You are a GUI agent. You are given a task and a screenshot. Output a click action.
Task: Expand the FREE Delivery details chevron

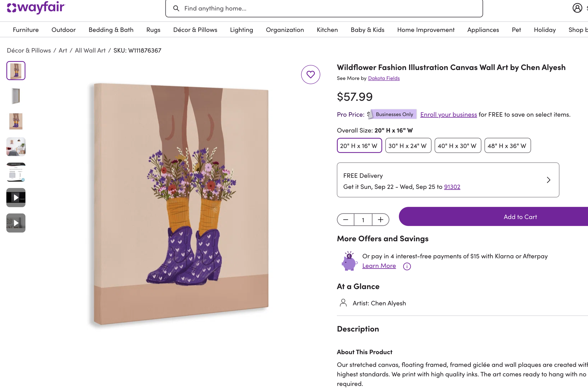pyautogui.click(x=548, y=180)
